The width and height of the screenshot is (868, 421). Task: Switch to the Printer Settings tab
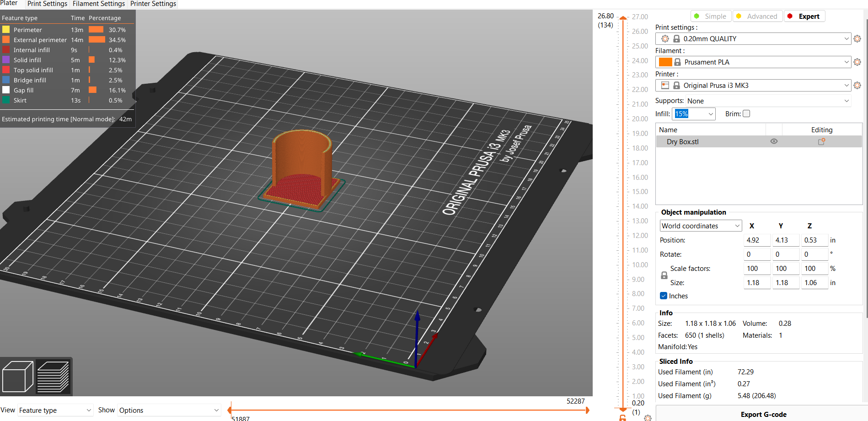pos(153,4)
